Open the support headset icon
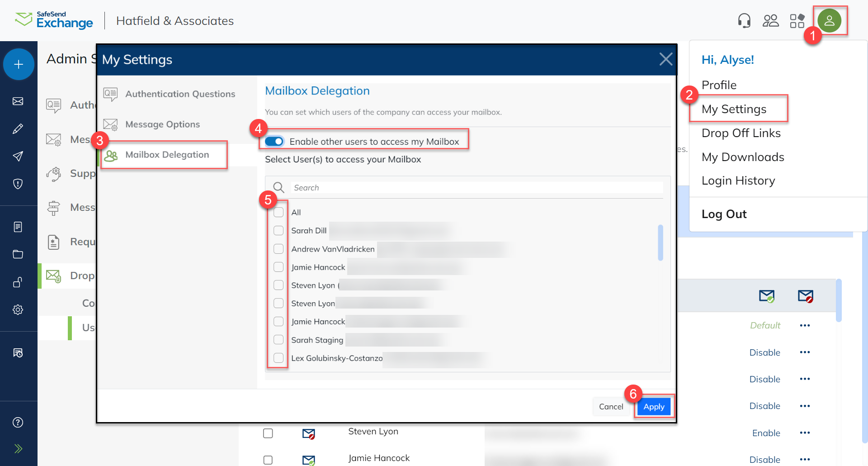The image size is (868, 466). click(744, 20)
